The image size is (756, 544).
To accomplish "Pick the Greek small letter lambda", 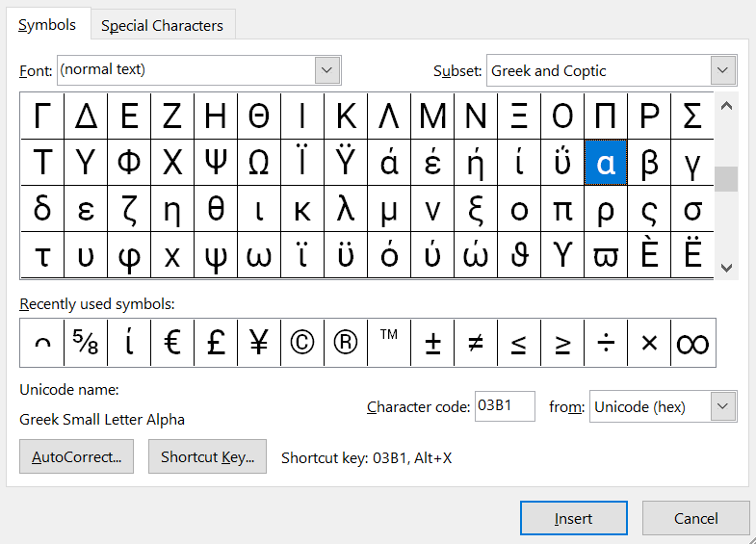I will 346,209.
